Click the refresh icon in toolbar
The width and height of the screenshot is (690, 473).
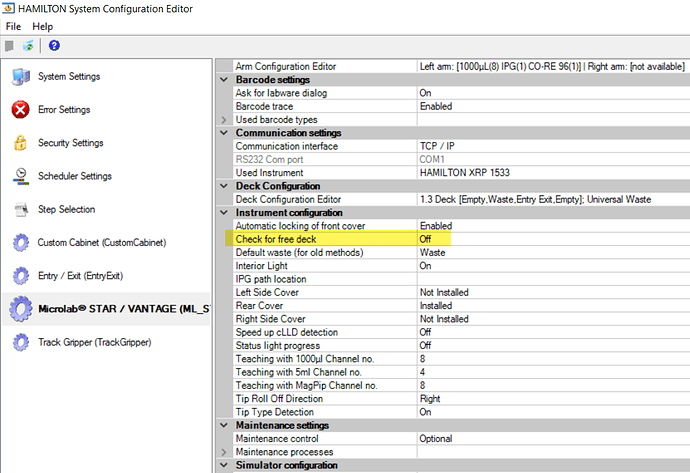coord(28,45)
